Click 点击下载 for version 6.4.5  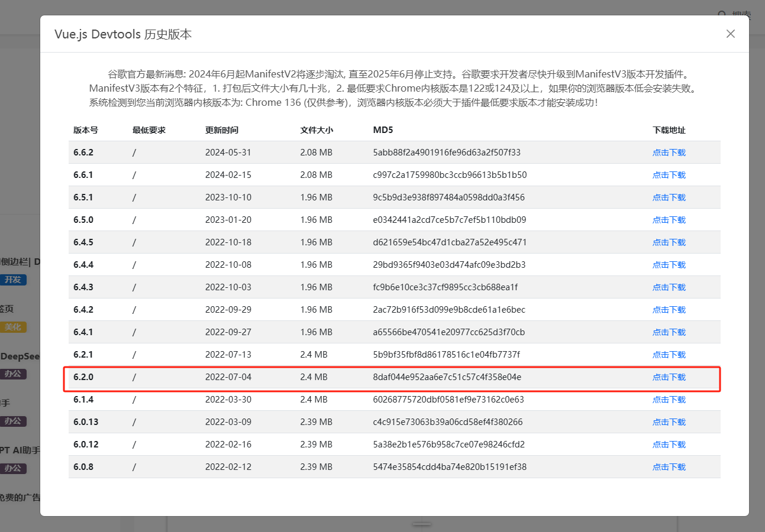669,242
